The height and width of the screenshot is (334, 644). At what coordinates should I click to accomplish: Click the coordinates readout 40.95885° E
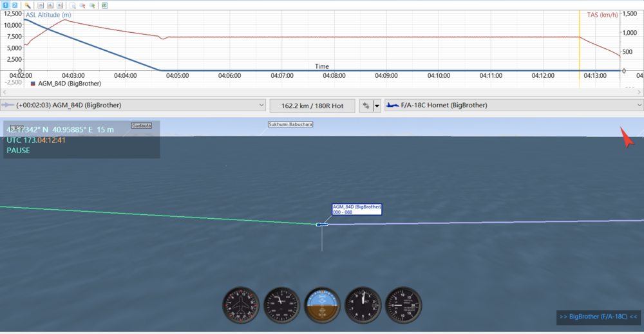72,129
